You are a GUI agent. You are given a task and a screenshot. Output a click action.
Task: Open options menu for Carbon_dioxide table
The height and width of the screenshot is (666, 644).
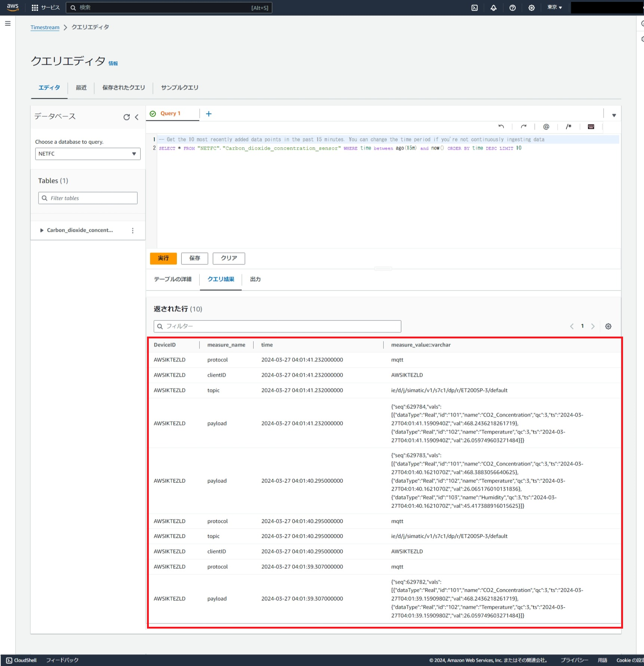point(132,230)
